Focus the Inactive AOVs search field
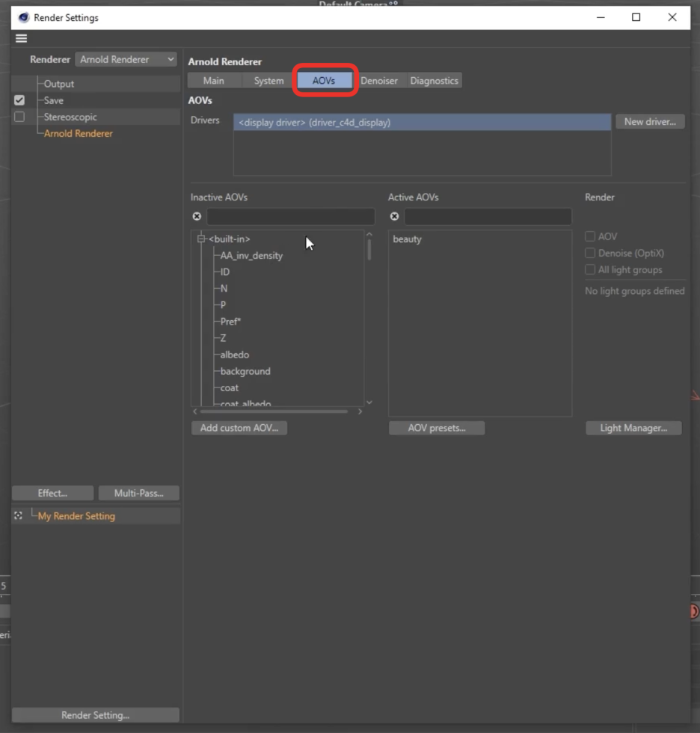 tap(291, 216)
